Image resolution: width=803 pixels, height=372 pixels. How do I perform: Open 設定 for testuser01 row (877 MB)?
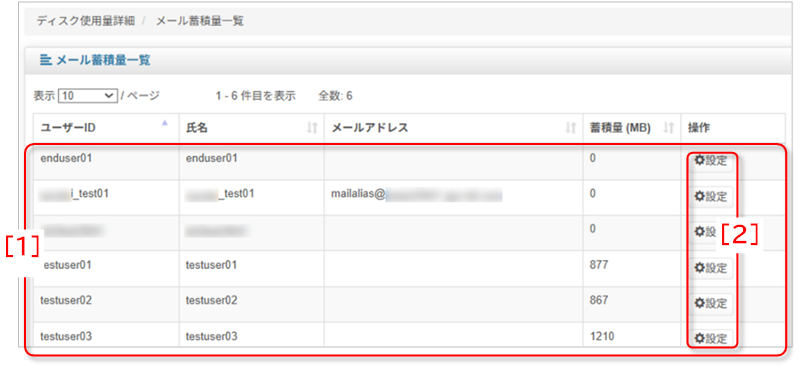710,268
